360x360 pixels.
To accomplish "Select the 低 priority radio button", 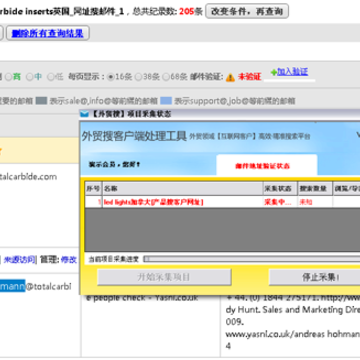I will pos(51,77).
